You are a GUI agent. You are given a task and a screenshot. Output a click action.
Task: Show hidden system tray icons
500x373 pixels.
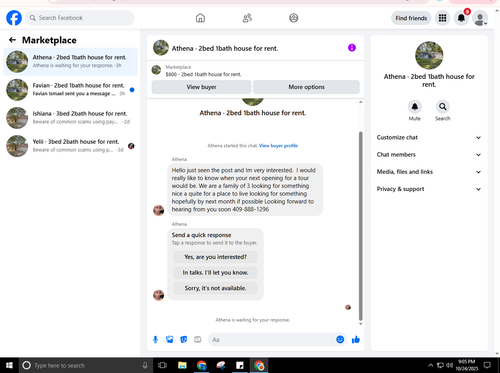(431, 365)
